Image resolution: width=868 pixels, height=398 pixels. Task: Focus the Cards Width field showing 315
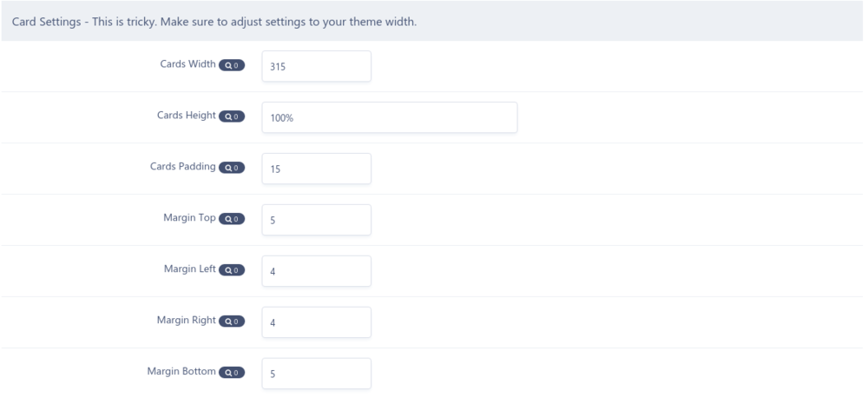[316, 66]
